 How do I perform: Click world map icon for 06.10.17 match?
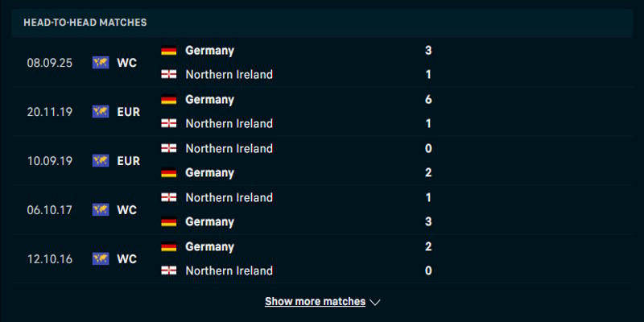point(101,209)
